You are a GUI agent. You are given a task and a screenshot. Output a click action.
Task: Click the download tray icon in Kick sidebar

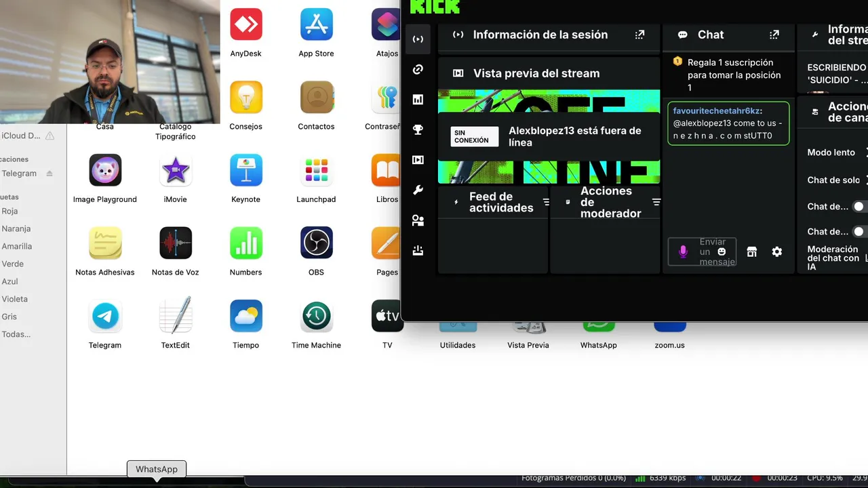coord(418,250)
